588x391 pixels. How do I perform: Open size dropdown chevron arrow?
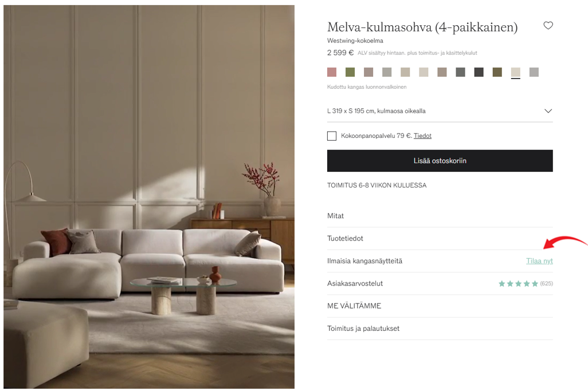[x=548, y=111]
